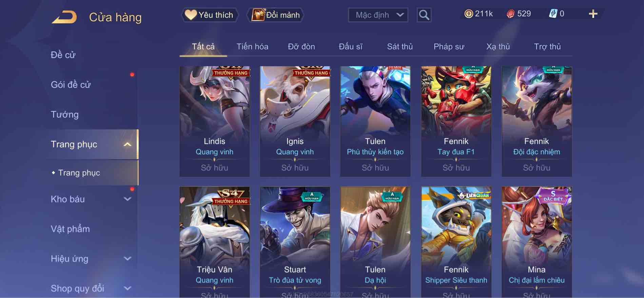Select the Pháp sư filter tab
The image size is (644, 298).
(x=449, y=46)
